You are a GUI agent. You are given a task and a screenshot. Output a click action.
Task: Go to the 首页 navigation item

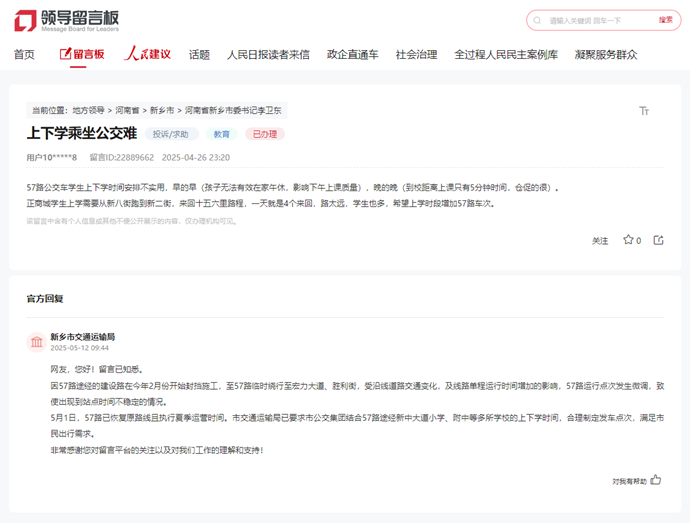coord(24,54)
